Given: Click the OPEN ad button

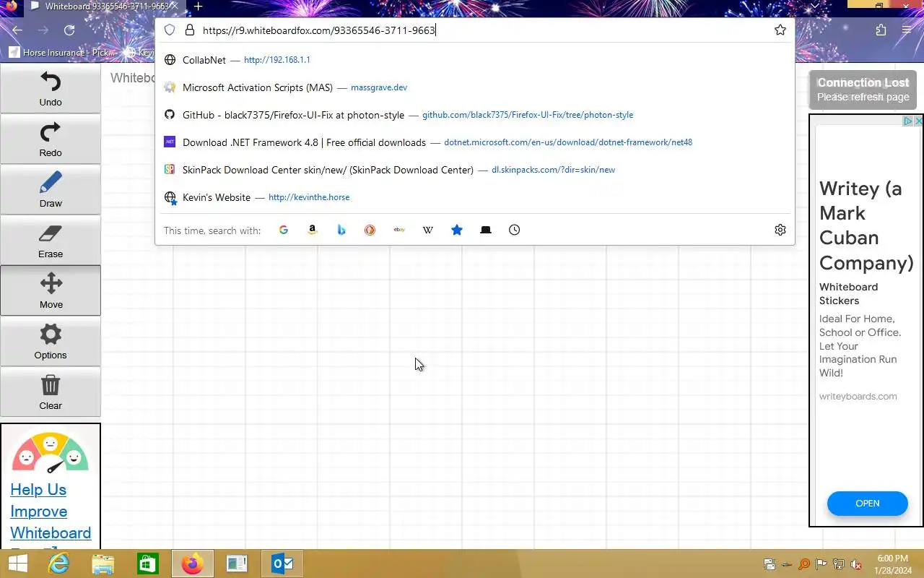Looking at the screenshot, I should coord(867,504).
